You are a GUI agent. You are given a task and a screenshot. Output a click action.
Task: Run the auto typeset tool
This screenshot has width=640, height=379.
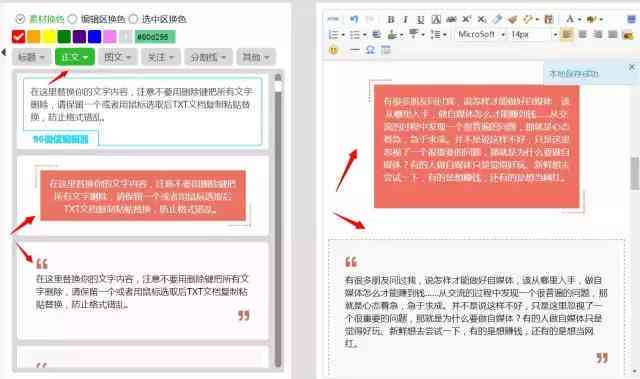[x=528, y=19]
